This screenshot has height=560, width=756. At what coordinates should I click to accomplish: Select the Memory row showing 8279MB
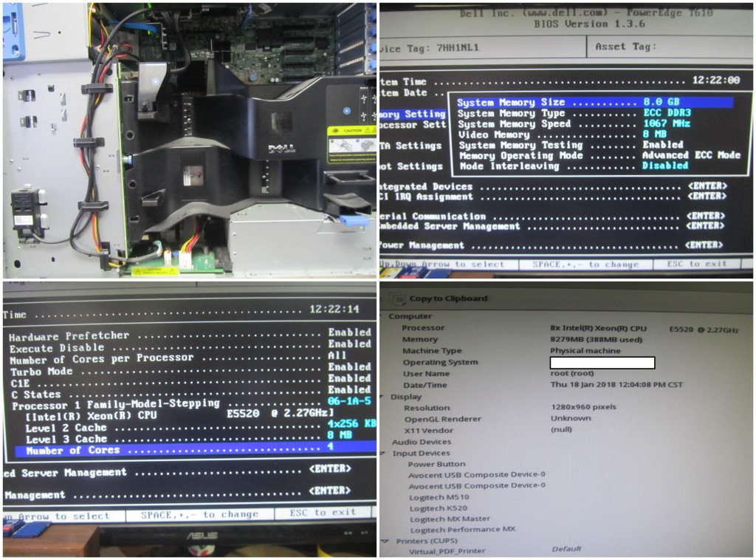coord(522,340)
